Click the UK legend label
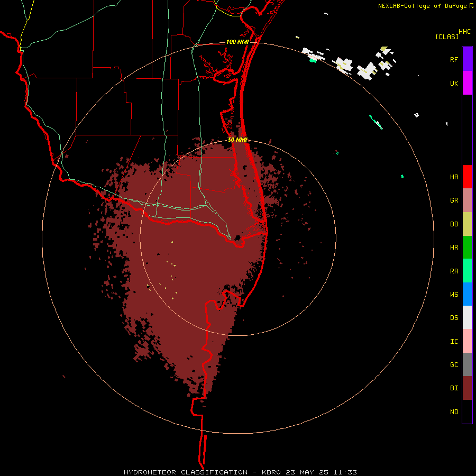 (454, 84)
